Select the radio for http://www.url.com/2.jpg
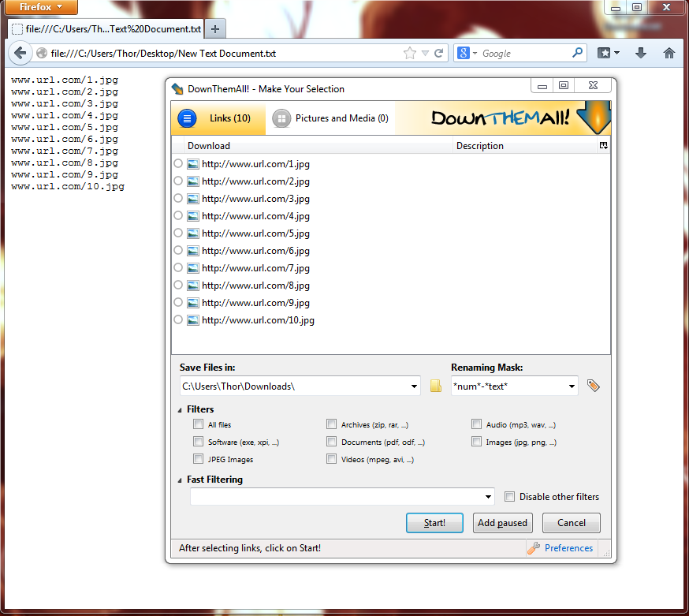Screen dimensions: 689x616 178,181
